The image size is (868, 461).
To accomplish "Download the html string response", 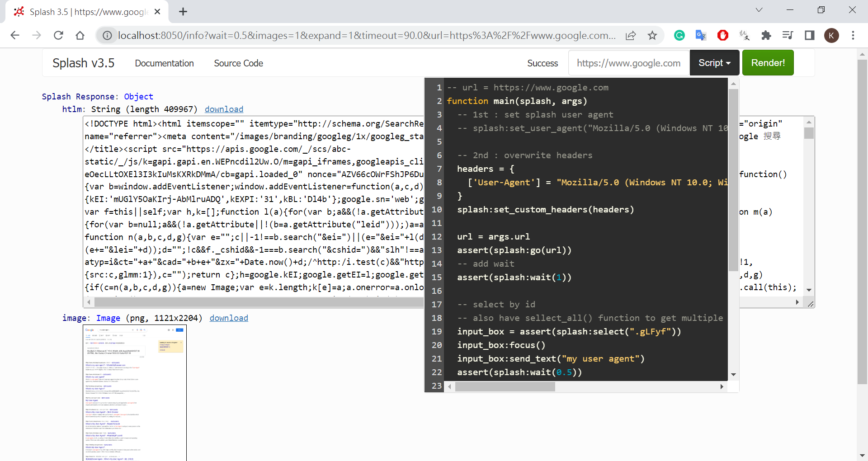I will 224,109.
